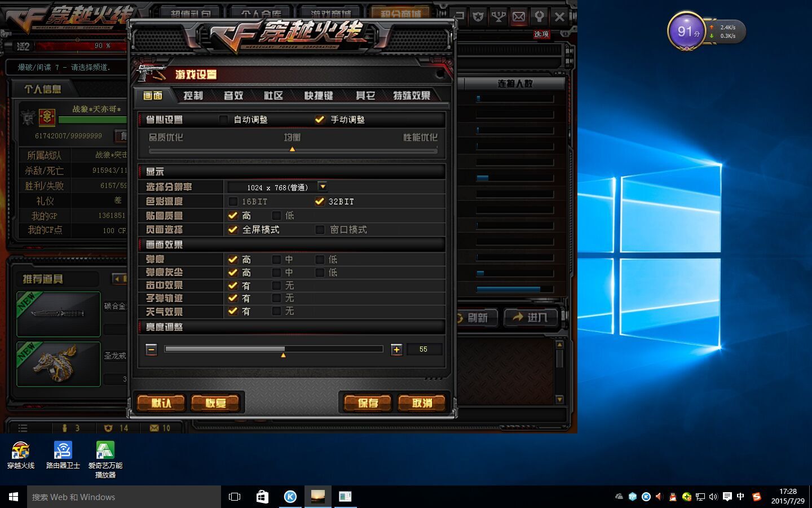The width and height of the screenshot is (812, 508).
Task: Open the mail envelope icon in lobby toolbar
Action: (x=519, y=16)
